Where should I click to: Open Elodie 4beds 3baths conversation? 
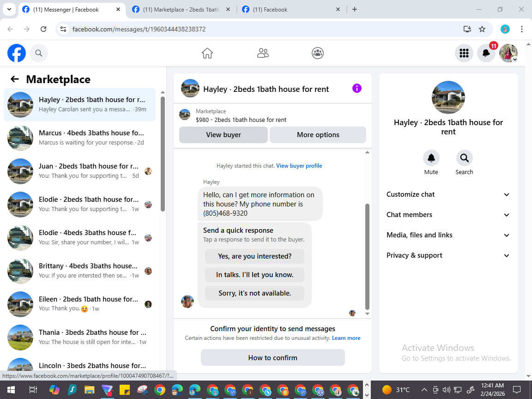pos(80,237)
